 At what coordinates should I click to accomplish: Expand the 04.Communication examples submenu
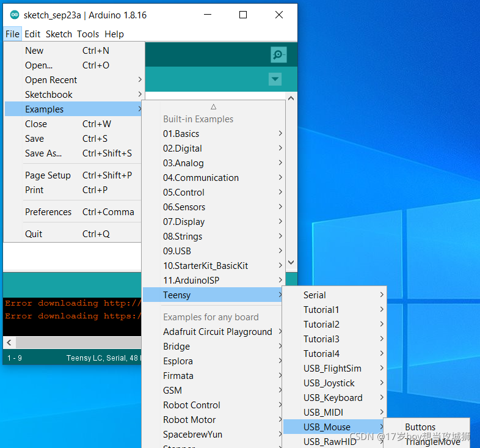(213, 178)
